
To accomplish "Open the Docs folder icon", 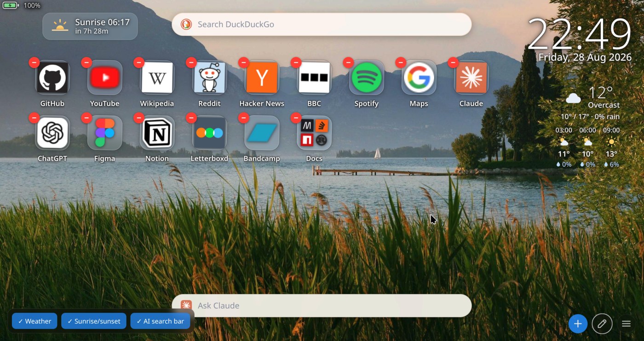I will [x=314, y=133].
